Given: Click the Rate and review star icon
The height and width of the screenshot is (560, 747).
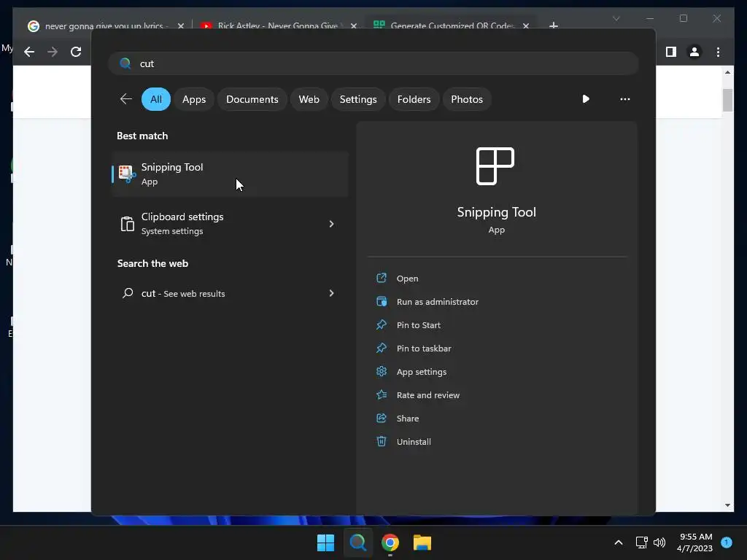Looking at the screenshot, I should coord(381,394).
